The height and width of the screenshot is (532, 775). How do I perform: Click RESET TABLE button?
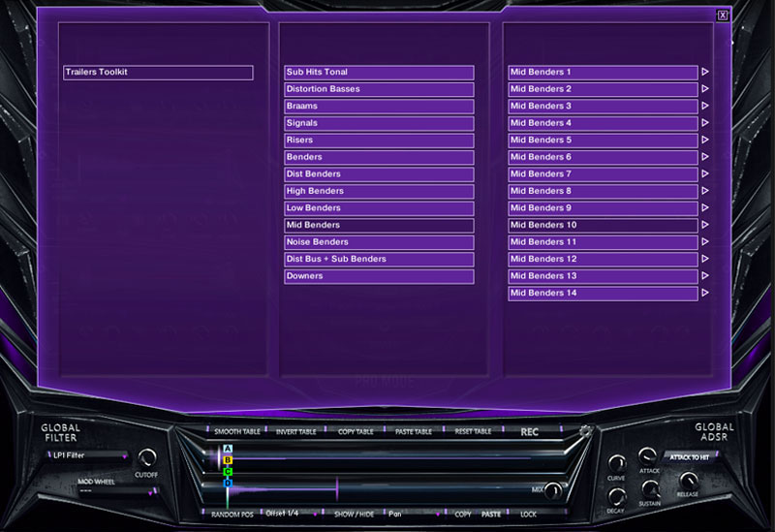click(x=473, y=431)
